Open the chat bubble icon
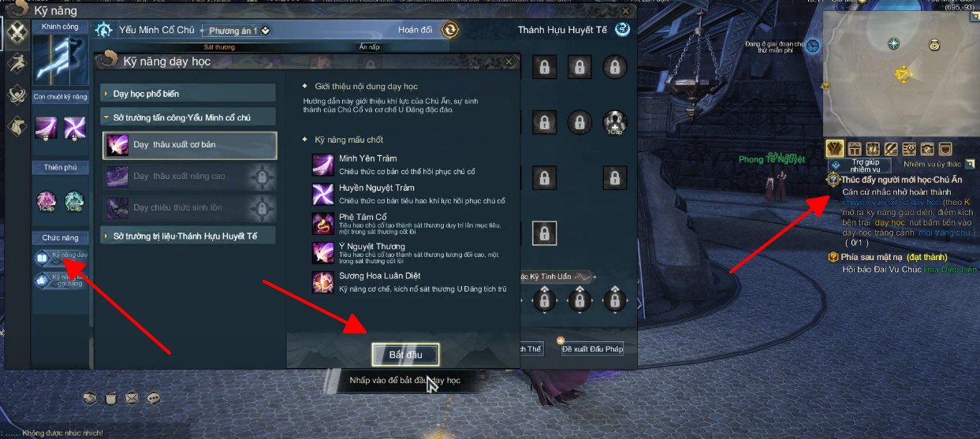Screen dimensions: 980x439 [153, 398]
